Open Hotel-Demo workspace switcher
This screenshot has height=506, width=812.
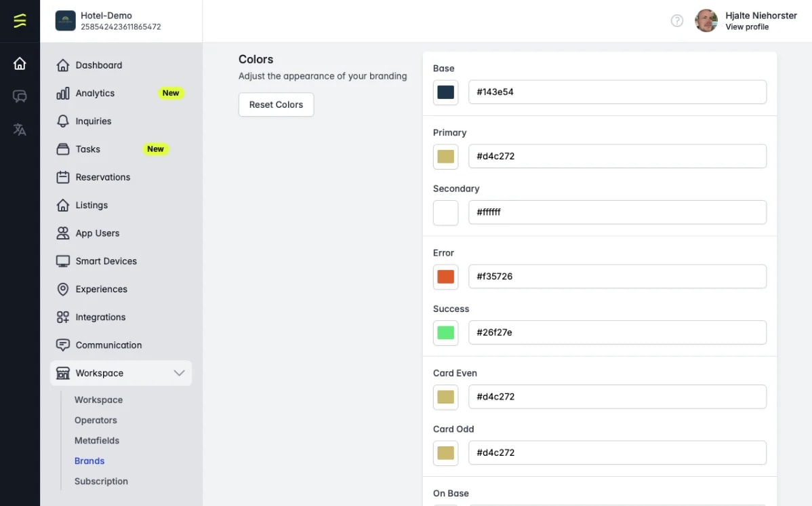click(108, 21)
